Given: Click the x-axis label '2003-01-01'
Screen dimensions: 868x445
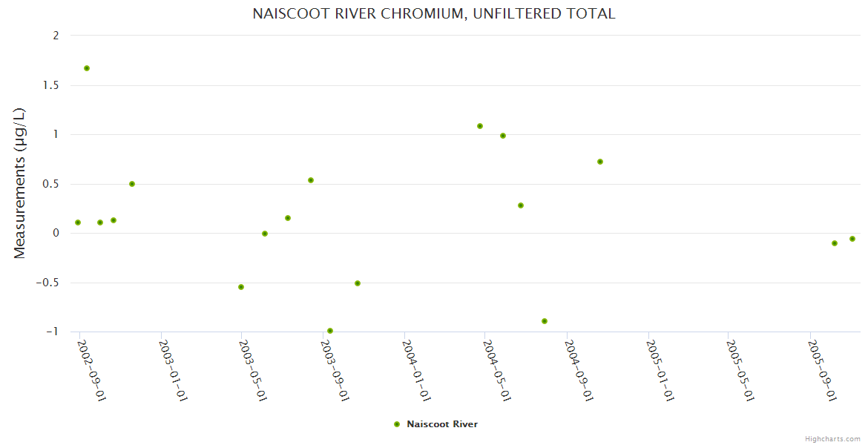Looking at the screenshot, I should (x=172, y=370).
